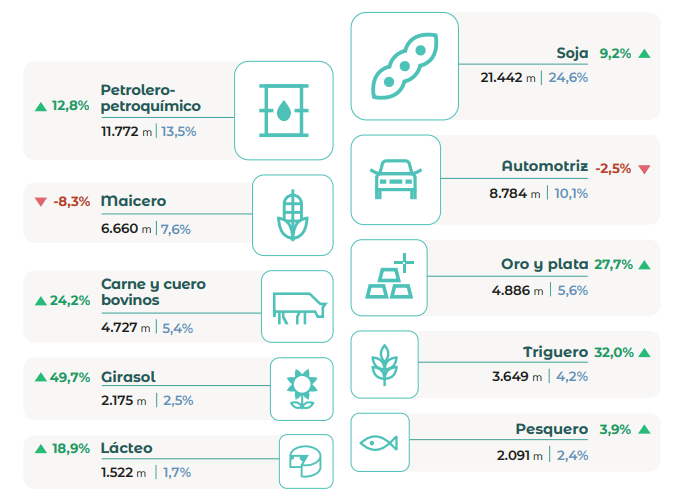Viewport: 681px width, 501px height.
Task: Click the cow icon
Action: click(x=297, y=306)
